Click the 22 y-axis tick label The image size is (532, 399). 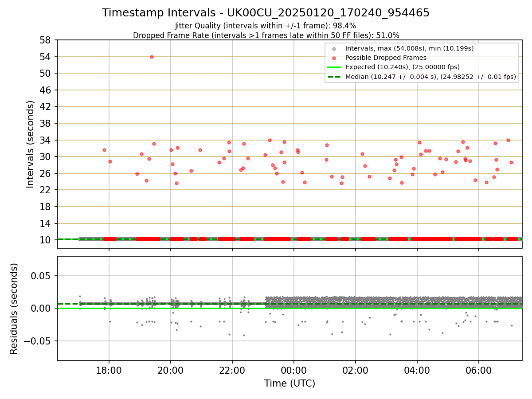point(47,190)
